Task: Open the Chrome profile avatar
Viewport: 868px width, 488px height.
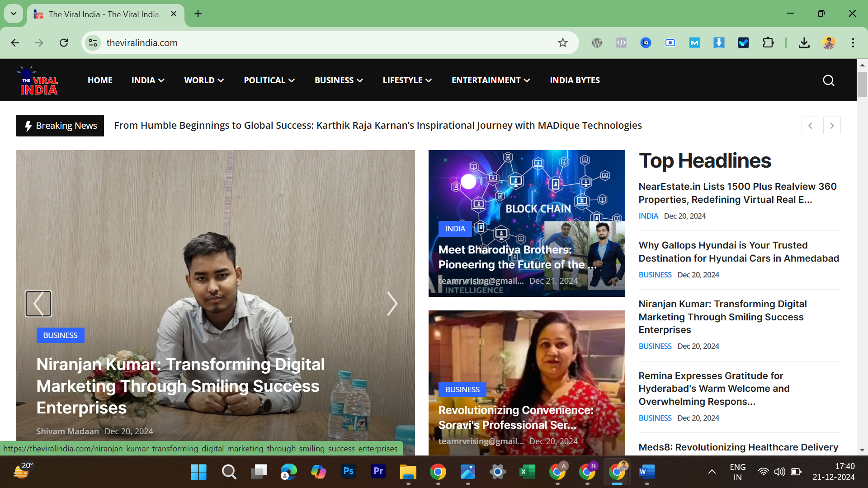Action: 828,43
